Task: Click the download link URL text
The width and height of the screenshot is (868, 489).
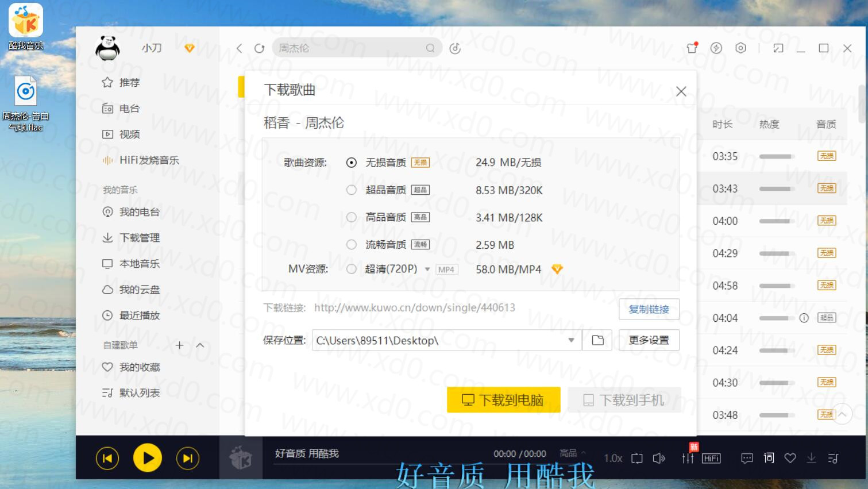Action: point(414,308)
